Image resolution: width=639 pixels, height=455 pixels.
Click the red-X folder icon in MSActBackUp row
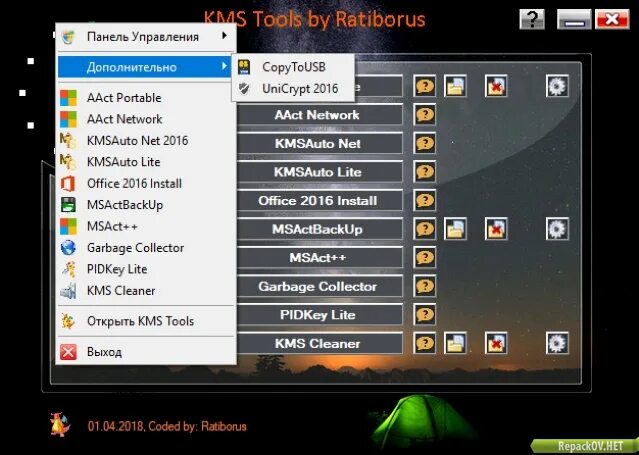(x=496, y=229)
